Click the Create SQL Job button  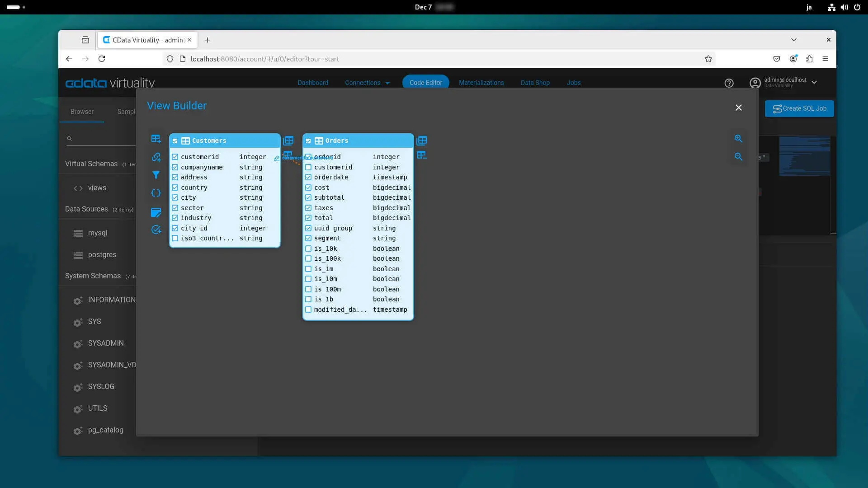799,108
